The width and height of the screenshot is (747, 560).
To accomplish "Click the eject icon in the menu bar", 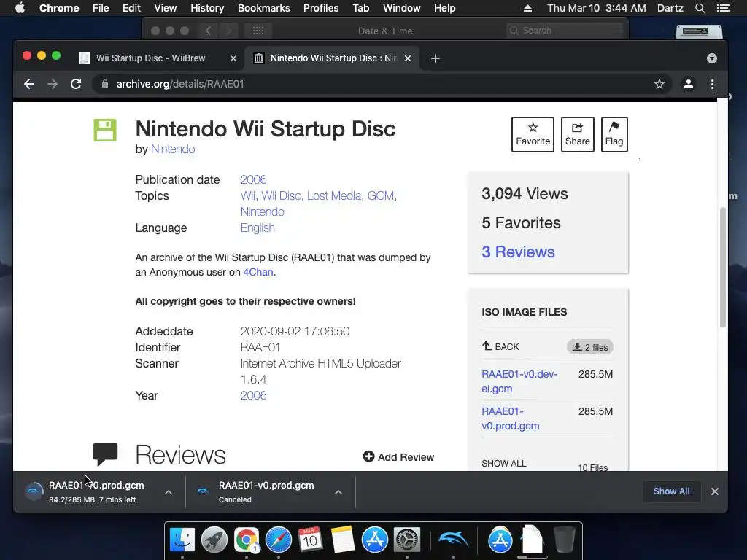I will (x=527, y=8).
